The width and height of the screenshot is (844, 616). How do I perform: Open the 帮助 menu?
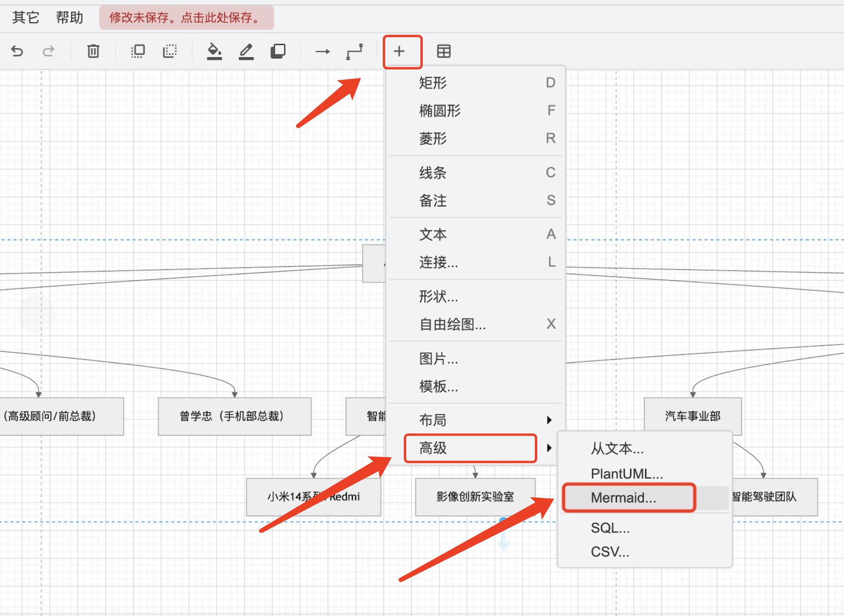point(70,17)
